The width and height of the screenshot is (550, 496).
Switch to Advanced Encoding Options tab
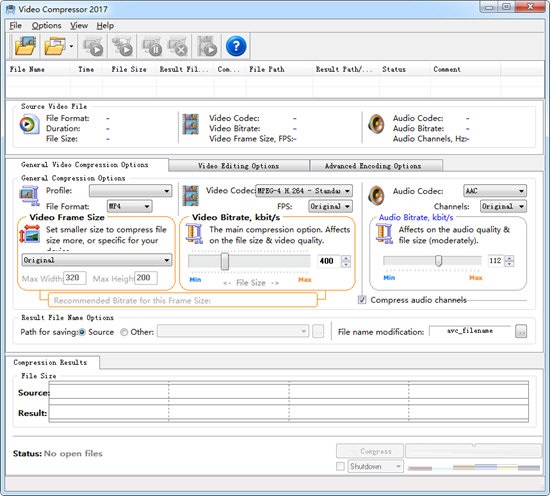point(376,166)
